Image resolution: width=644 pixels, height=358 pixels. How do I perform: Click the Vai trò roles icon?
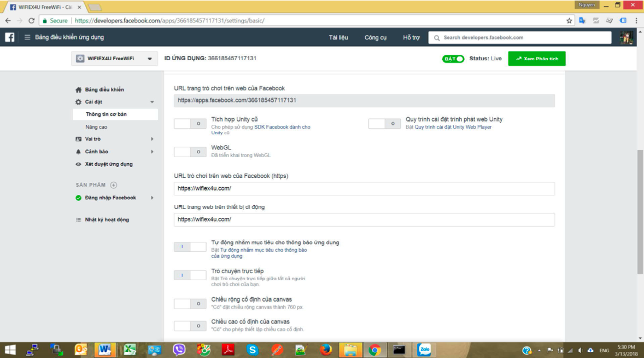[x=78, y=139]
